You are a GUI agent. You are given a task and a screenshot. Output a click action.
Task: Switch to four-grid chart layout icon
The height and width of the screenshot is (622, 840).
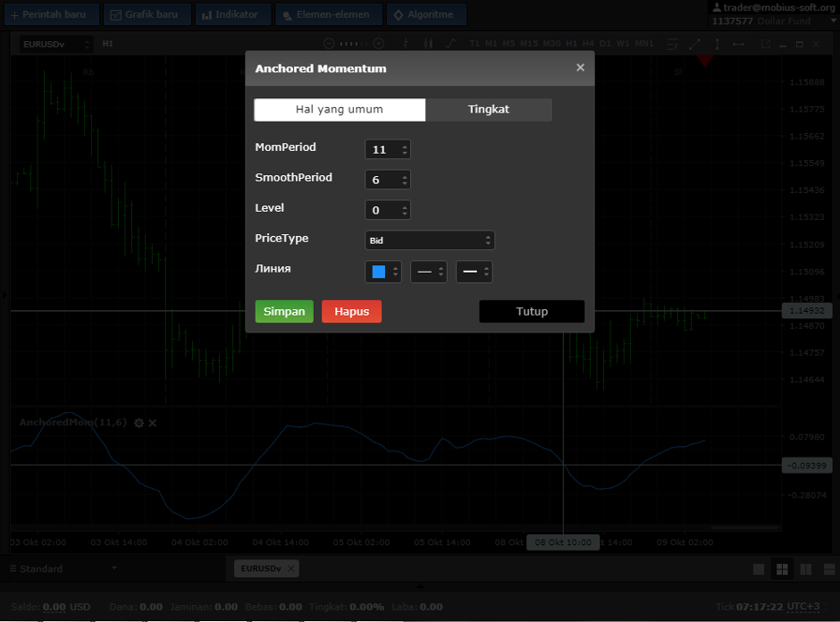click(x=782, y=569)
